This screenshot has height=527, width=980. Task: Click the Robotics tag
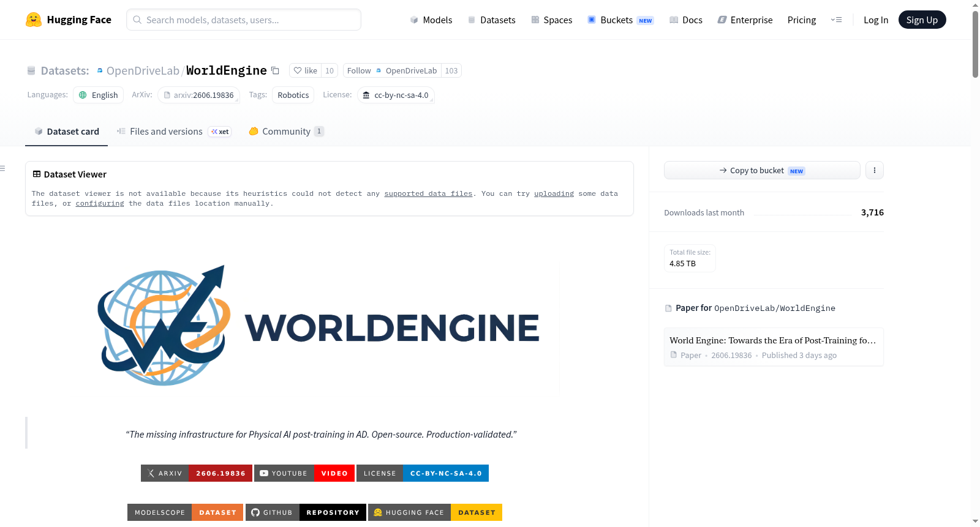tap(293, 95)
